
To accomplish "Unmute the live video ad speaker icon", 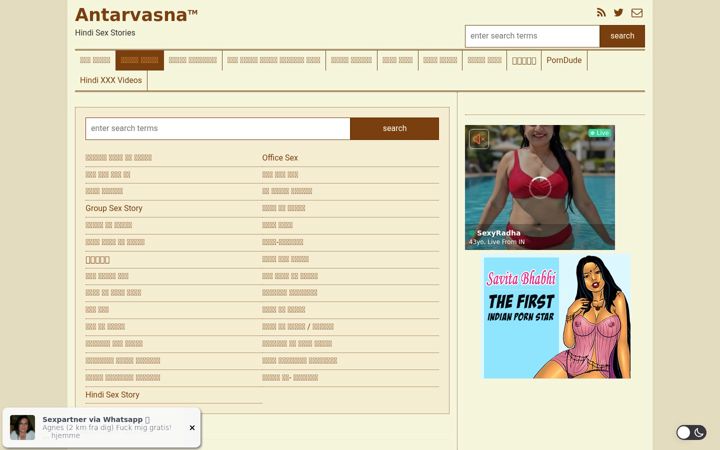I will pos(479,139).
